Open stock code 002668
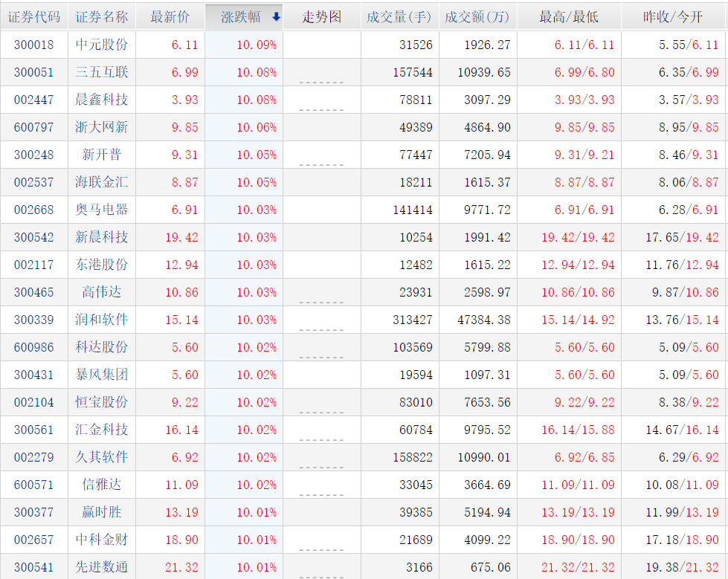728x579 pixels. [x=34, y=210]
